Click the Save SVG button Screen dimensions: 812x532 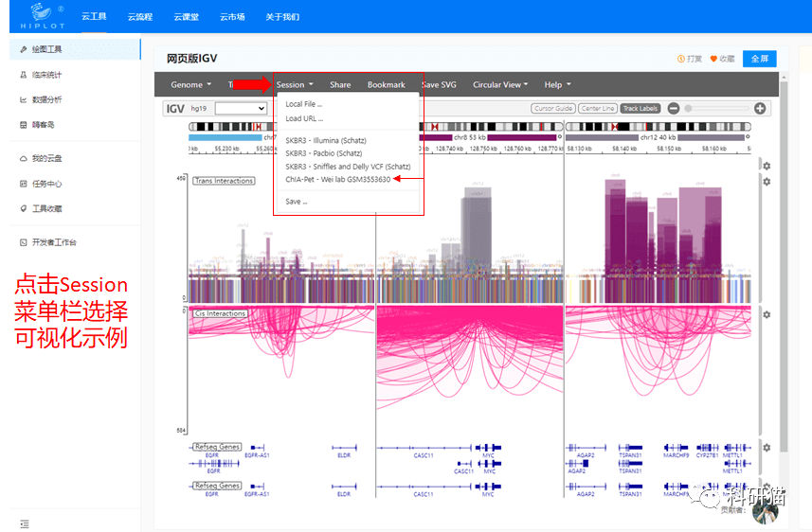pos(438,84)
